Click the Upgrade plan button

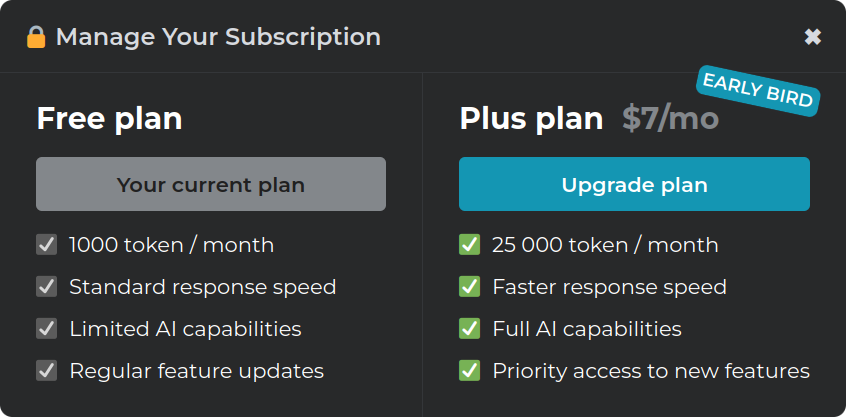[x=634, y=184]
